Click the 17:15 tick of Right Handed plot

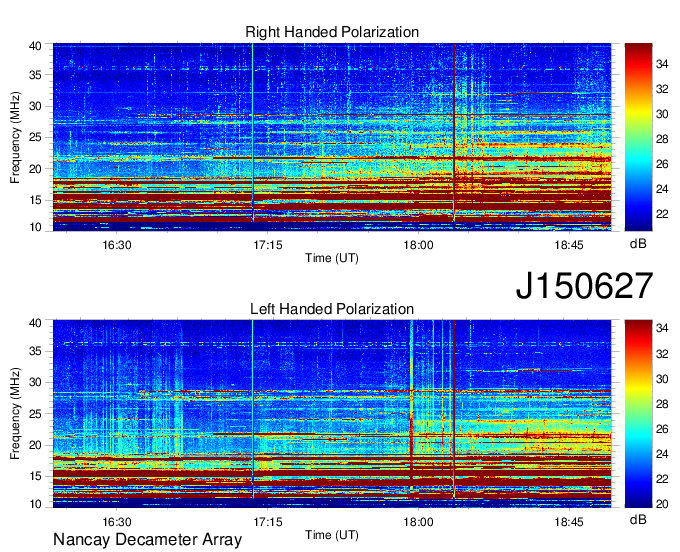[x=268, y=245]
